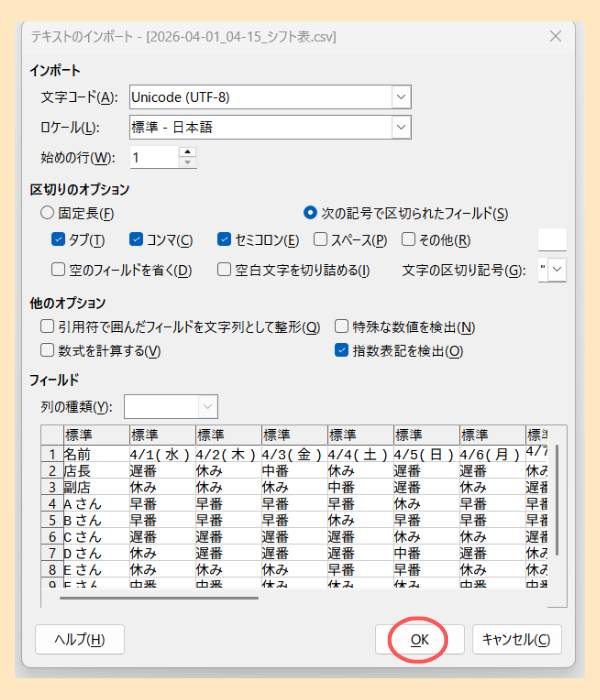This screenshot has height=700, width=600.
Task: Check 空白文字を切り詰める(I) option
Action: [x=224, y=269]
